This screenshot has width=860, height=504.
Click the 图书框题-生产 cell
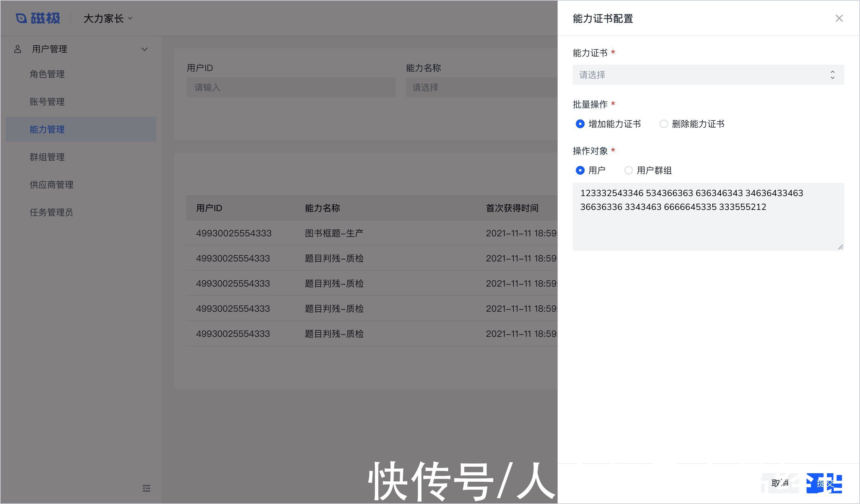(x=334, y=233)
